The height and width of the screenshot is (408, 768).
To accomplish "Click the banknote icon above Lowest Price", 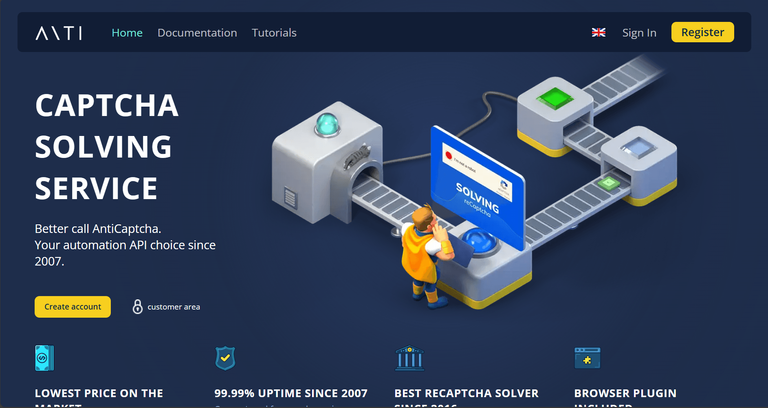I will [44, 358].
